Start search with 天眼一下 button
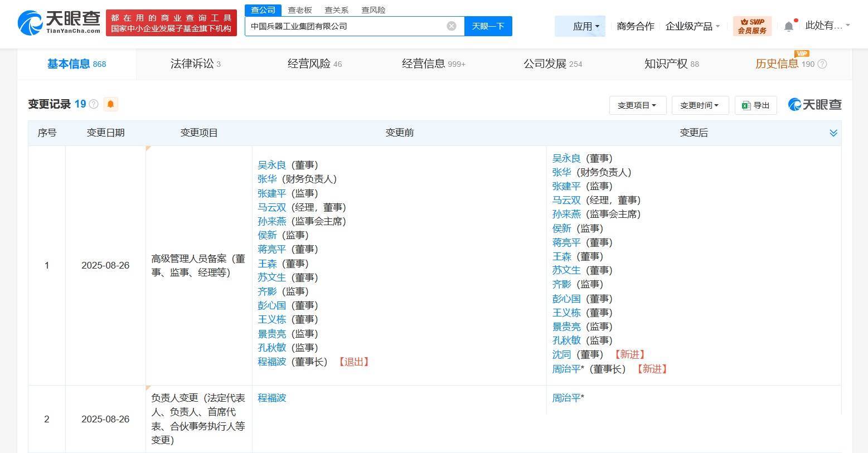The height and width of the screenshot is (453, 868). [x=488, y=26]
